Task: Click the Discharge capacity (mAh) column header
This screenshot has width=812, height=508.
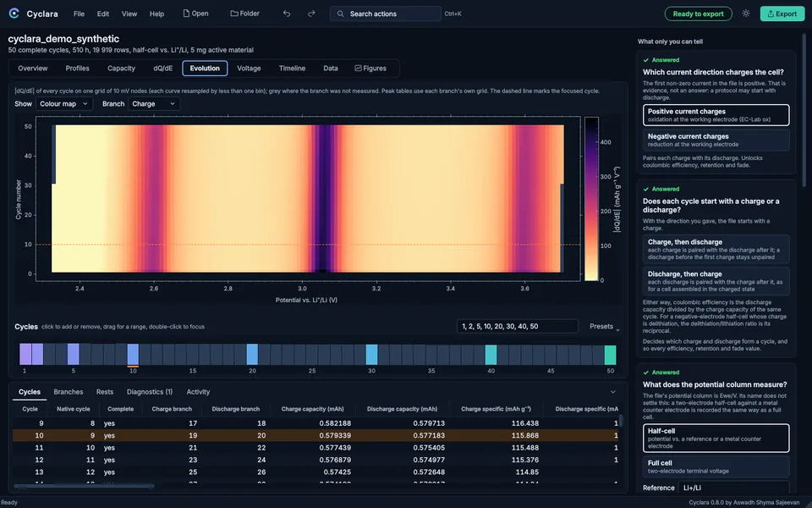Action: click(402, 409)
